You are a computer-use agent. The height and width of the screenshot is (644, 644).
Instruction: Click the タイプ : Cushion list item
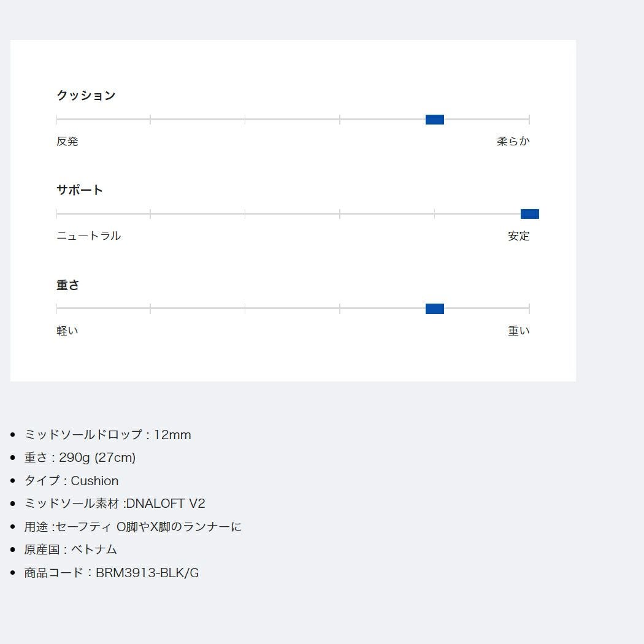pos(71,481)
